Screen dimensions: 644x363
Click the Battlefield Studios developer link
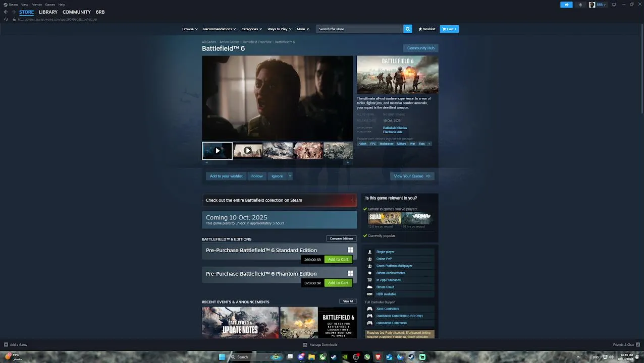(x=395, y=128)
